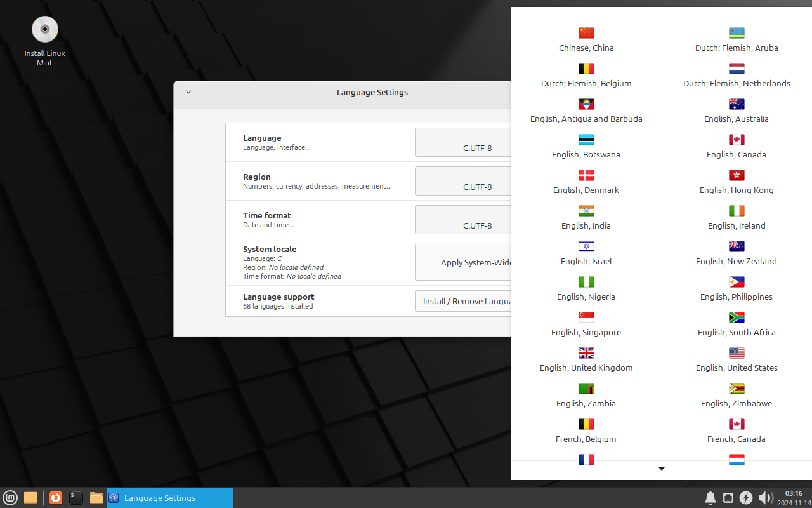The image size is (812, 508).
Task: Click the Apply System-Wide button
Action: point(463,262)
